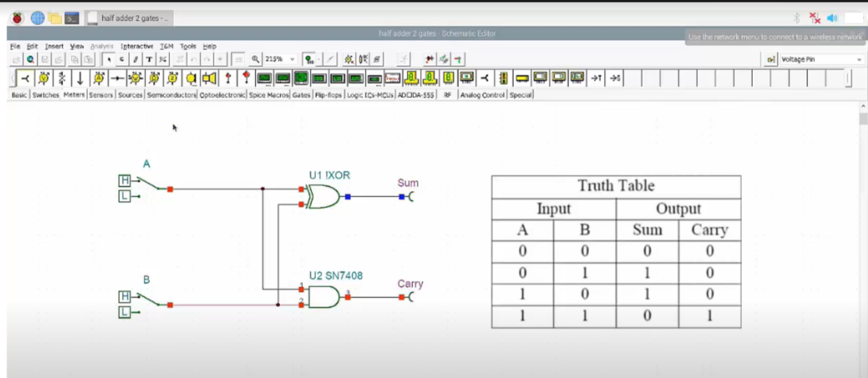Screen dimensions: 868x378
Task: Click the volume icon in the system tray
Action: pyautogui.click(x=832, y=18)
